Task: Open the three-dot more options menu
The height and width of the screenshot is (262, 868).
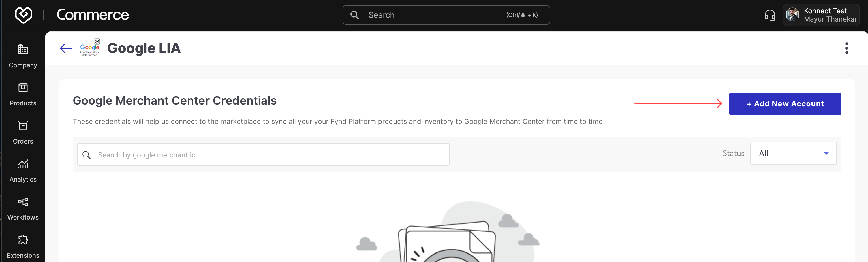Action: (846, 48)
